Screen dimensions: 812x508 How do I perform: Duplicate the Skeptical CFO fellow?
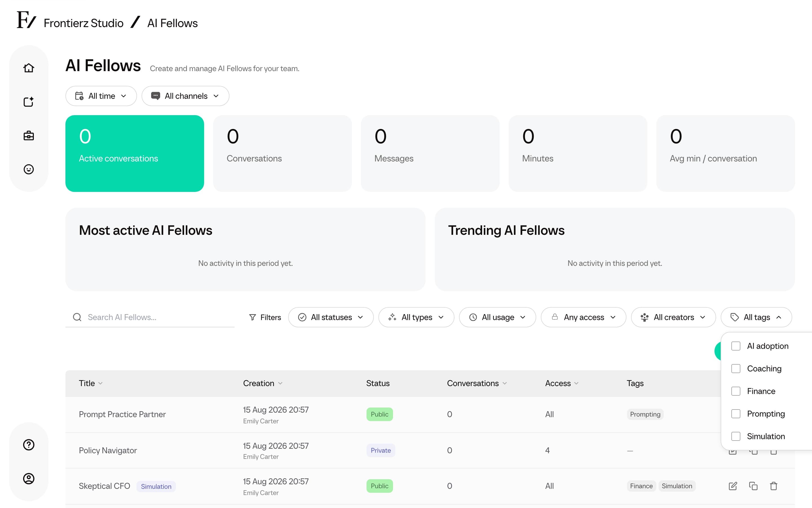tap(753, 486)
